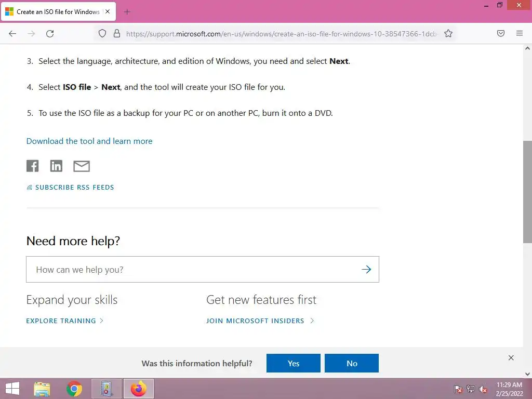The width and height of the screenshot is (532, 399).
Task: Click the 'Get new features first' heading
Action: 261,300
